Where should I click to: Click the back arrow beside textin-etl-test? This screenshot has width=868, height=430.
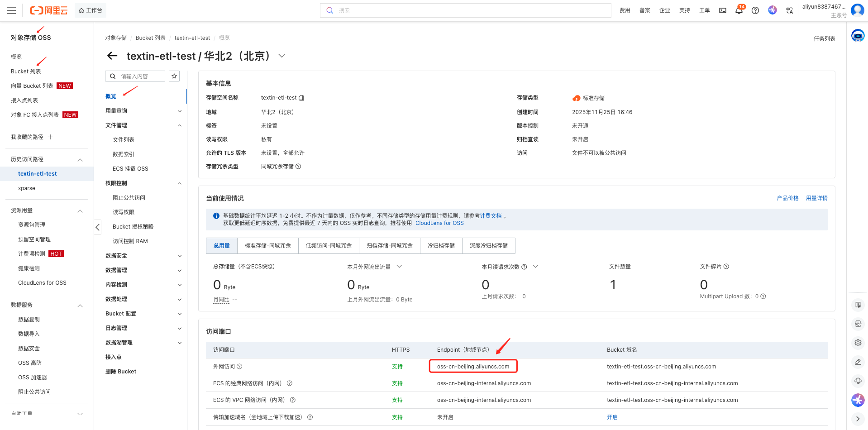[112, 56]
